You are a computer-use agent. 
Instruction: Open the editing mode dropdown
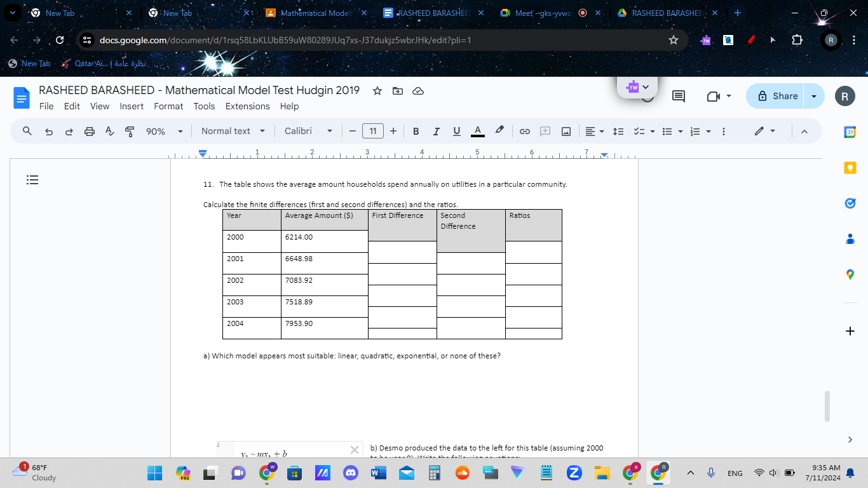coord(764,131)
